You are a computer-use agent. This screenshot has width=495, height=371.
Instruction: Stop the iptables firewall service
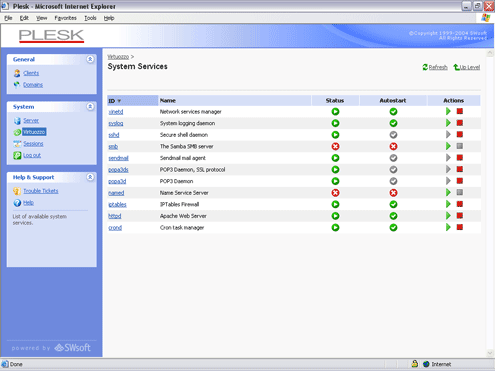tap(460, 204)
